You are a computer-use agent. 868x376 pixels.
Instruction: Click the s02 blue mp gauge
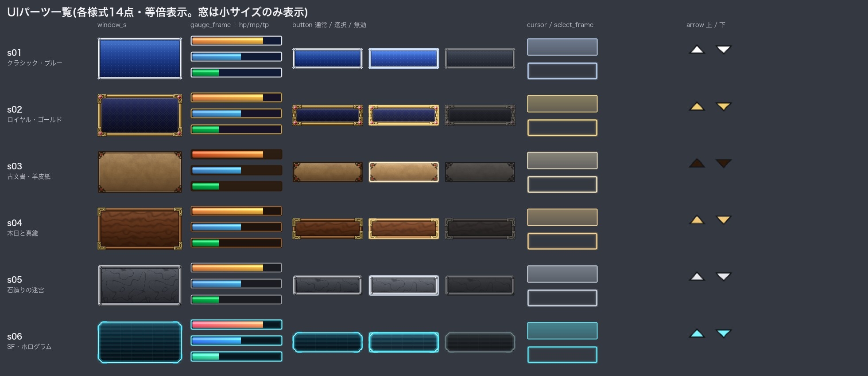236,114
